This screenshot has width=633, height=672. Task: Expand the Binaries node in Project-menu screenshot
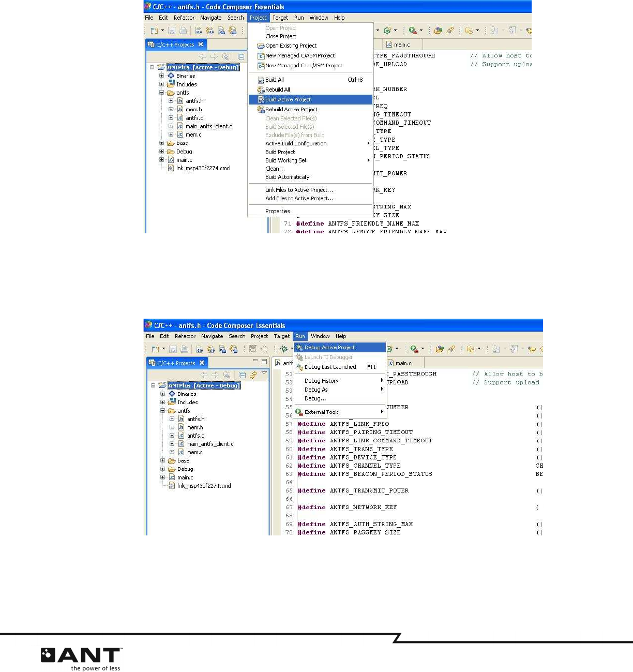pyautogui.click(x=162, y=76)
